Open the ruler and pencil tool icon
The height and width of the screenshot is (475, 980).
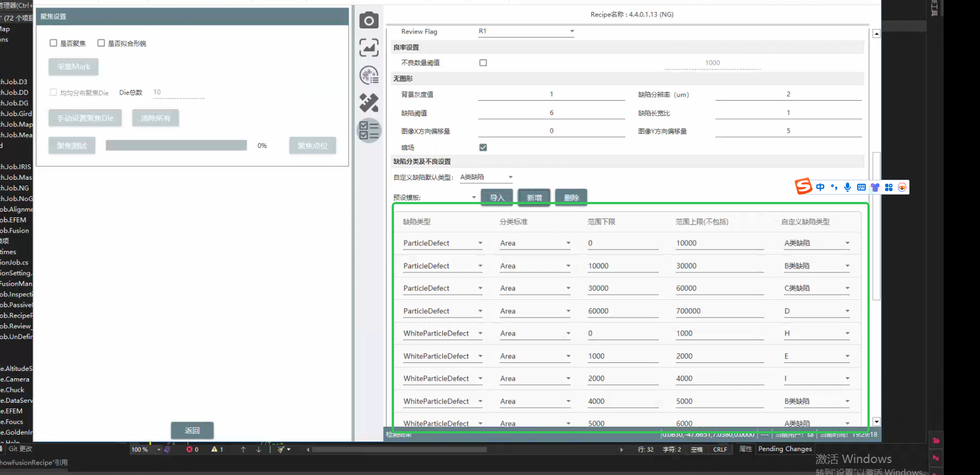tap(369, 102)
